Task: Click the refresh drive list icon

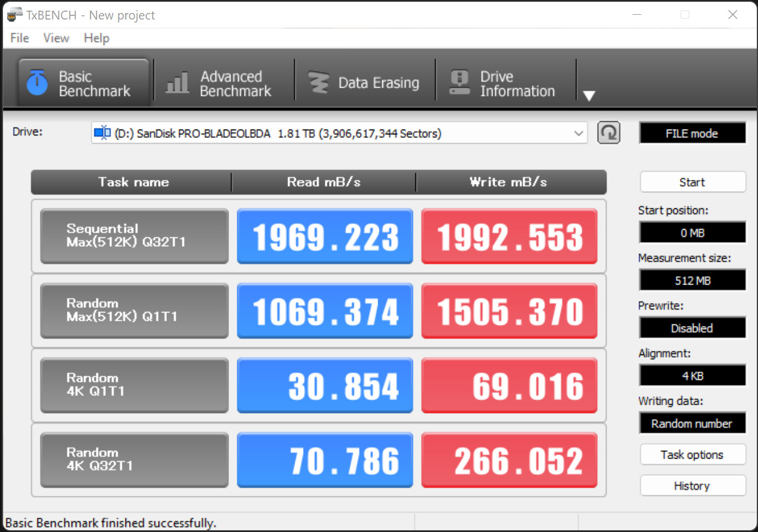Action: click(x=608, y=133)
